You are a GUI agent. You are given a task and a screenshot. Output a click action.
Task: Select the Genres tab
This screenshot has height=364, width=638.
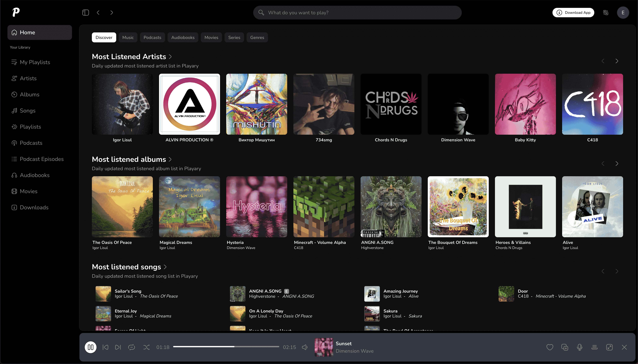click(257, 37)
